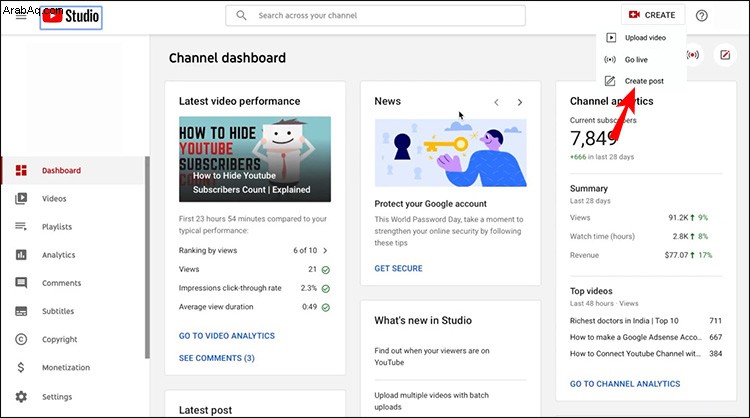Viewport: 750px width, 418px height.
Task: Show next News item
Action: click(519, 102)
